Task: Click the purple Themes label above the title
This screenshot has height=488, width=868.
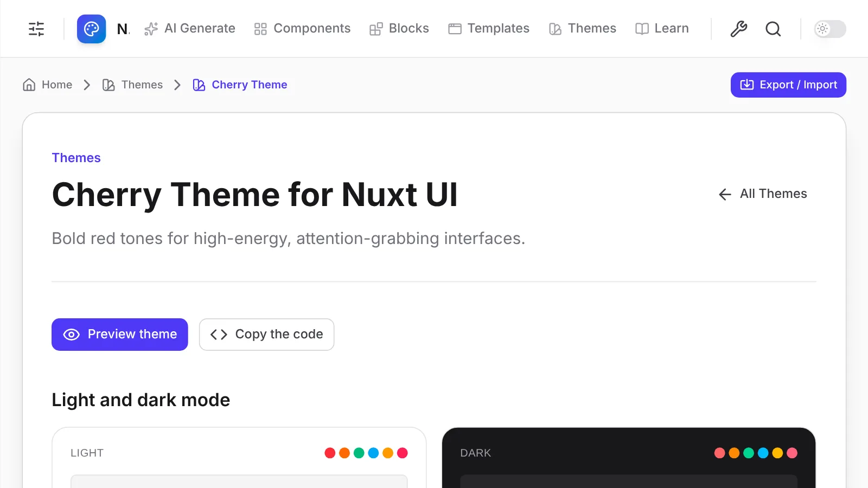Action: (x=76, y=158)
